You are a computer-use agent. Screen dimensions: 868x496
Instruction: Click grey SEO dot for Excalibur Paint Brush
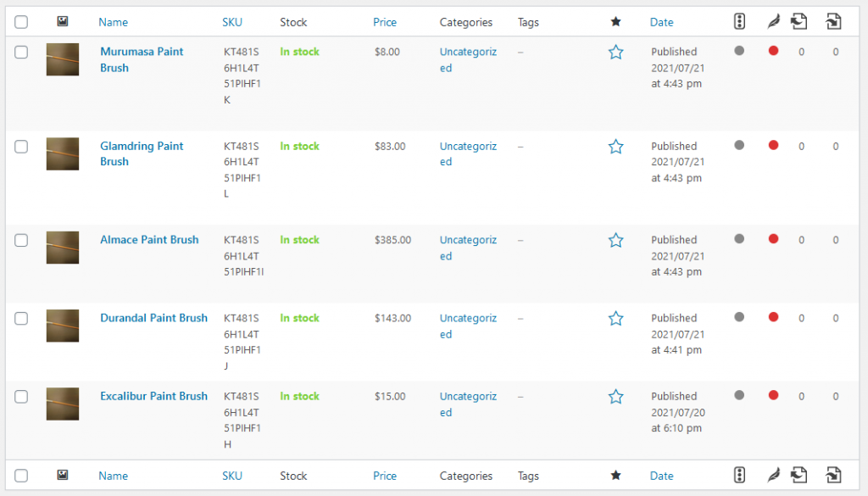pyautogui.click(x=739, y=395)
